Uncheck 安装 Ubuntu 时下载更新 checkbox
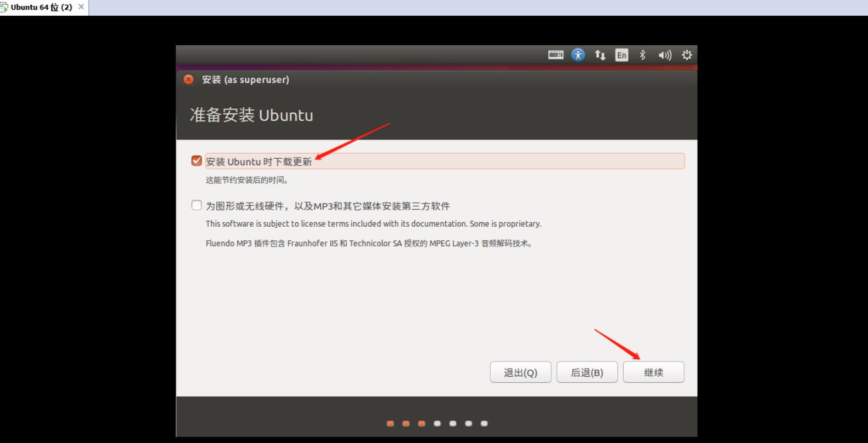 [197, 161]
